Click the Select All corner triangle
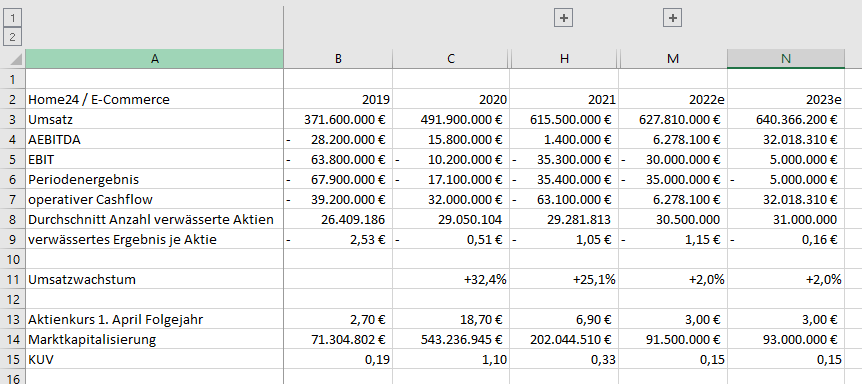Viewport: 862px width, 384px height. point(15,58)
